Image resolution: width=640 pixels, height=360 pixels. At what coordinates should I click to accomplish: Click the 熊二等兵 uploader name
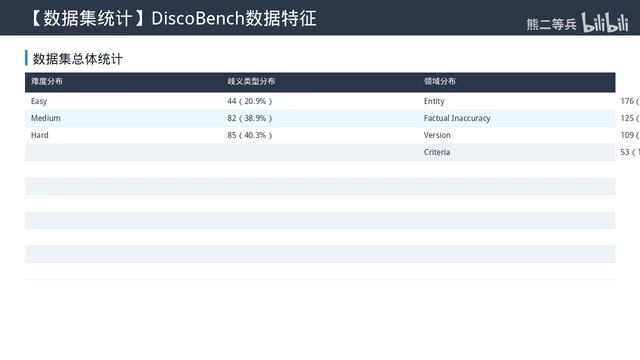[551, 24]
